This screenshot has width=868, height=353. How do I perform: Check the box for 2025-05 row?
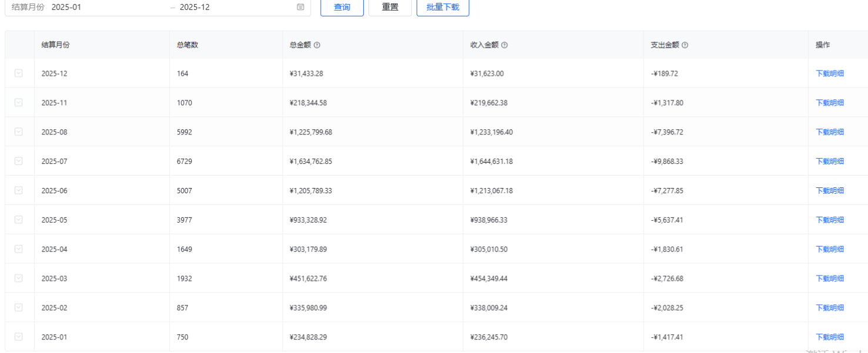pyautogui.click(x=19, y=220)
